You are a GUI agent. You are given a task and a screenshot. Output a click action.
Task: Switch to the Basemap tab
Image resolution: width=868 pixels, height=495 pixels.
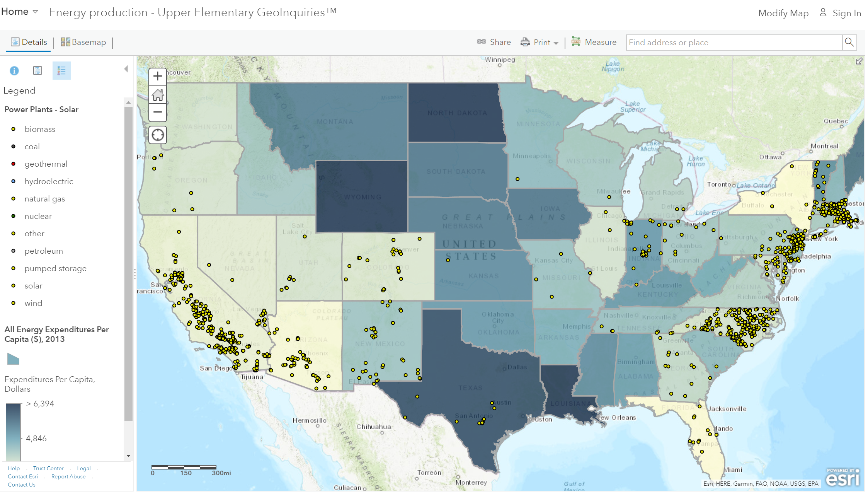(83, 42)
